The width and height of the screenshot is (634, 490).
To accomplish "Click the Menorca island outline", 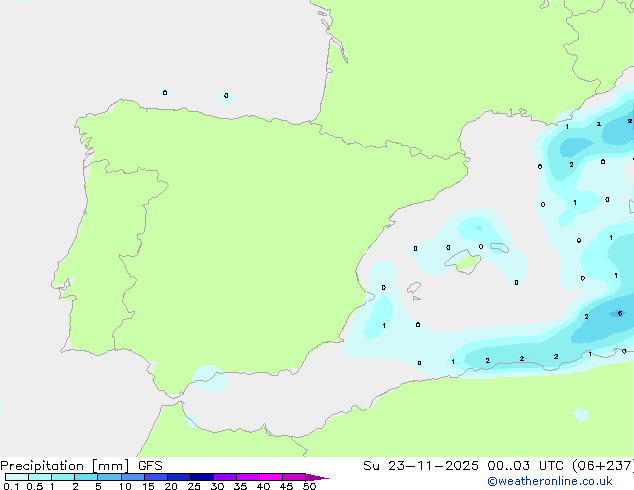I will click(501, 248).
